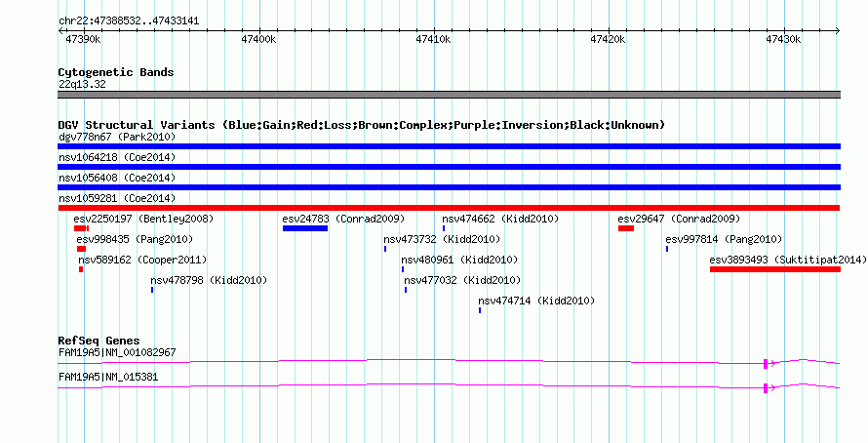
Task: Open nsv480961 (Kidd2010) variant label
Action: point(459,260)
